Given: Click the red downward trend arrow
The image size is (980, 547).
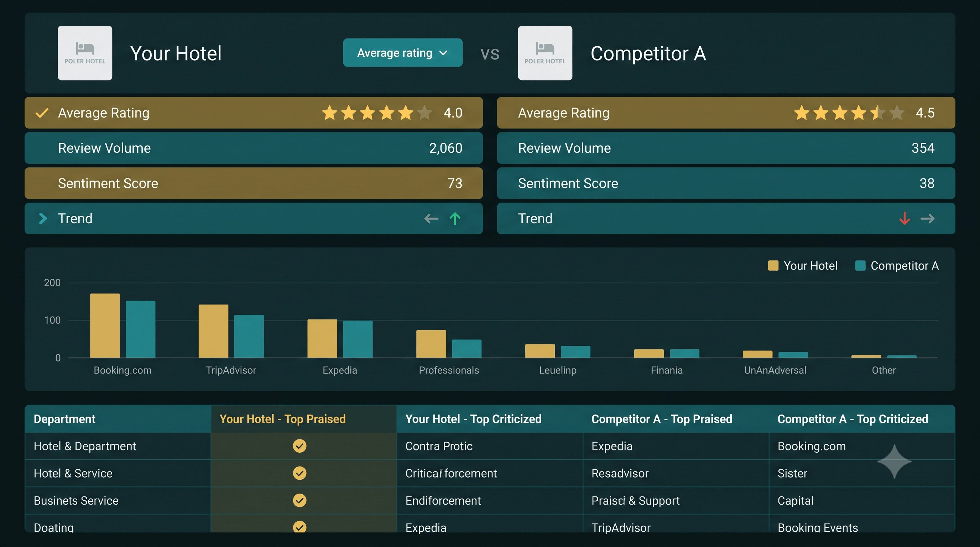Looking at the screenshot, I should (904, 218).
